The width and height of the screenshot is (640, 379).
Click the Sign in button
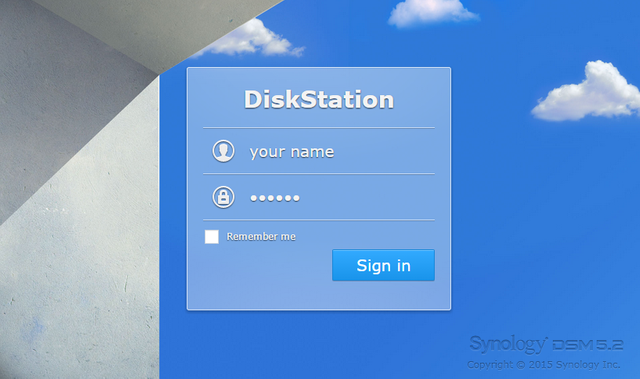pyautogui.click(x=383, y=265)
